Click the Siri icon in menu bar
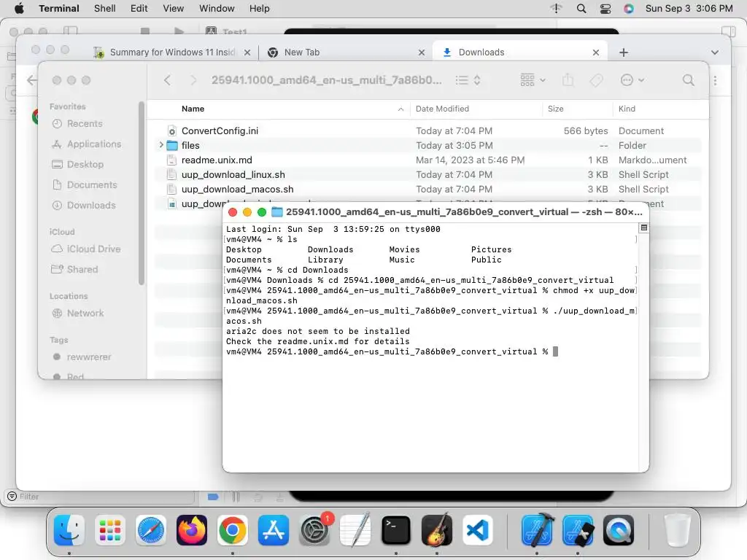 (629, 9)
